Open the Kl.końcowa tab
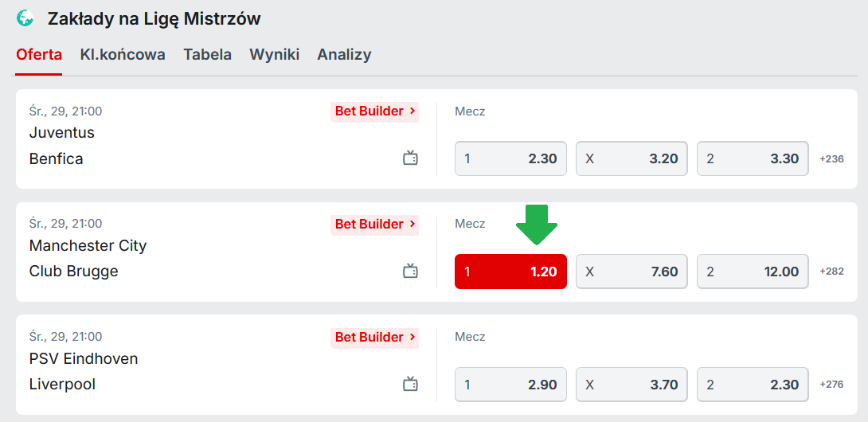The image size is (868, 422). click(x=123, y=55)
